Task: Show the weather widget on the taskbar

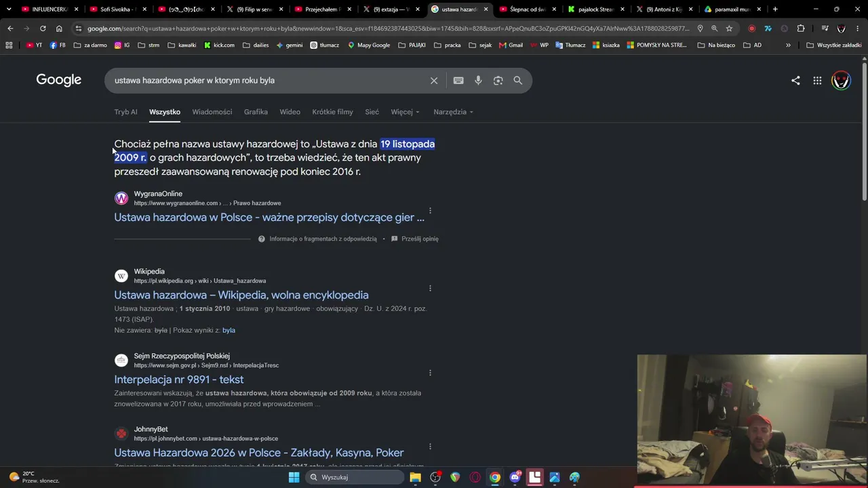Action: point(34,477)
